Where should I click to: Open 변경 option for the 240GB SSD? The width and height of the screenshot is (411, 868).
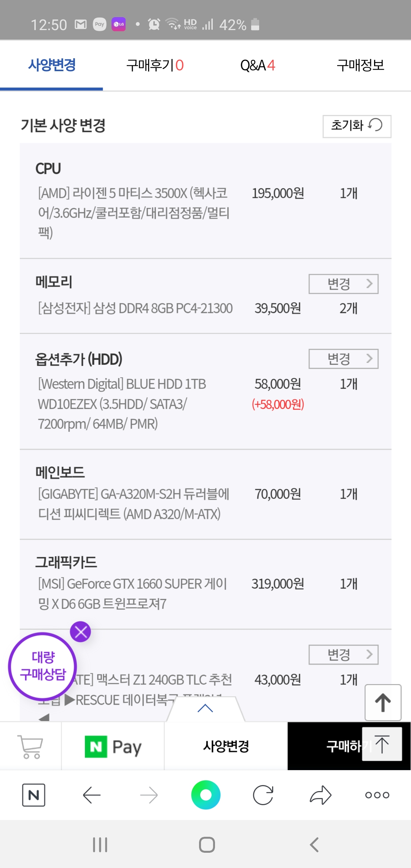click(x=343, y=655)
